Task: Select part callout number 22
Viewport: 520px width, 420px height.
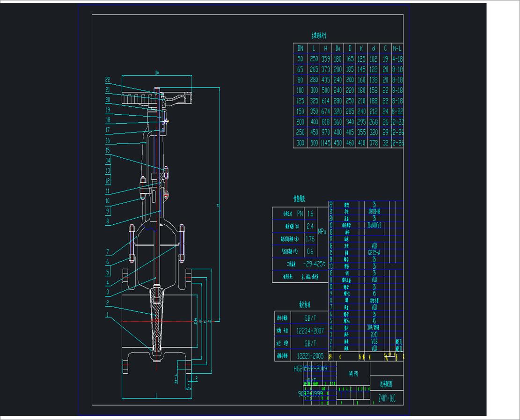Action: pyautogui.click(x=107, y=80)
